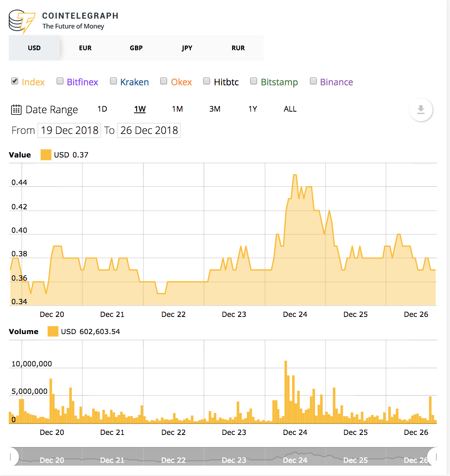Click the Date Range calendar icon
The width and height of the screenshot is (450, 476).
(x=16, y=110)
